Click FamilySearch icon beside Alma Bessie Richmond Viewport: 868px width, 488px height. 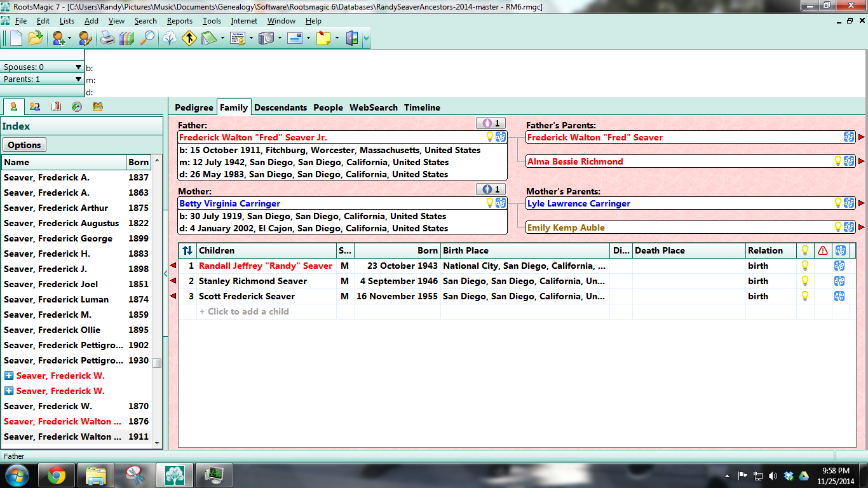[x=849, y=161]
